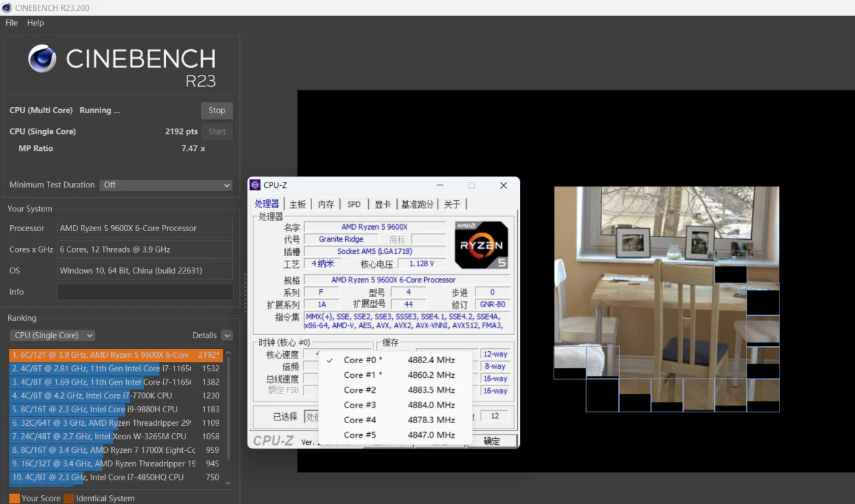Click the ranking list scroll-down arrow

click(228, 483)
